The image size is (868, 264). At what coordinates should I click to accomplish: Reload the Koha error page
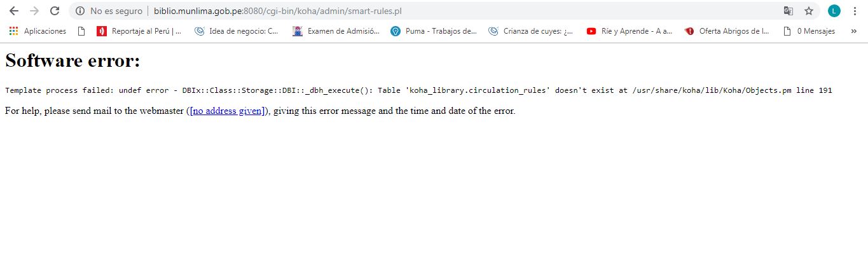click(55, 11)
